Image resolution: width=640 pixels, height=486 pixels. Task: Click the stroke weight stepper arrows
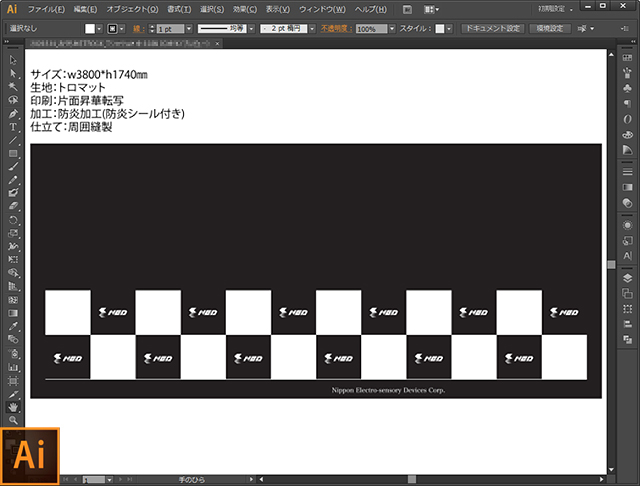(152, 29)
